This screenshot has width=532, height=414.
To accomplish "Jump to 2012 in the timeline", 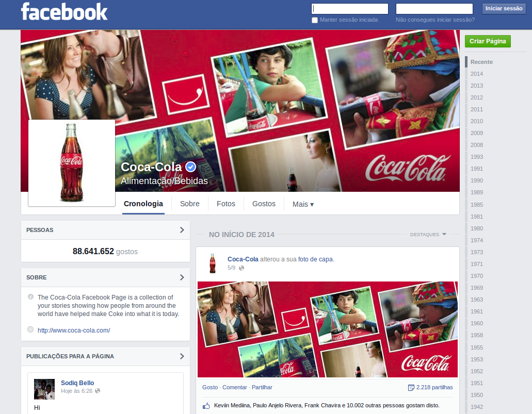I will click(x=477, y=97).
